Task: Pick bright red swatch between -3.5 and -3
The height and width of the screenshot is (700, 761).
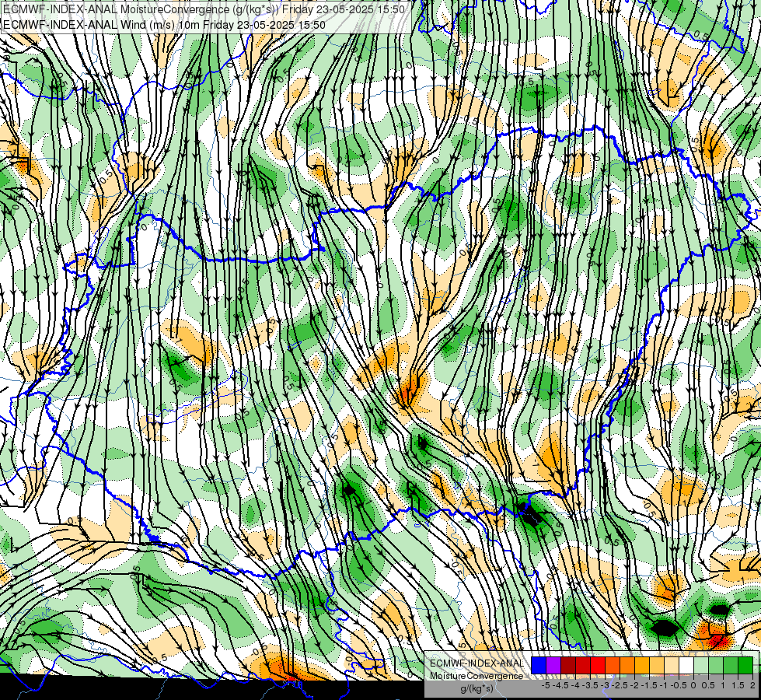Action: tap(598, 666)
